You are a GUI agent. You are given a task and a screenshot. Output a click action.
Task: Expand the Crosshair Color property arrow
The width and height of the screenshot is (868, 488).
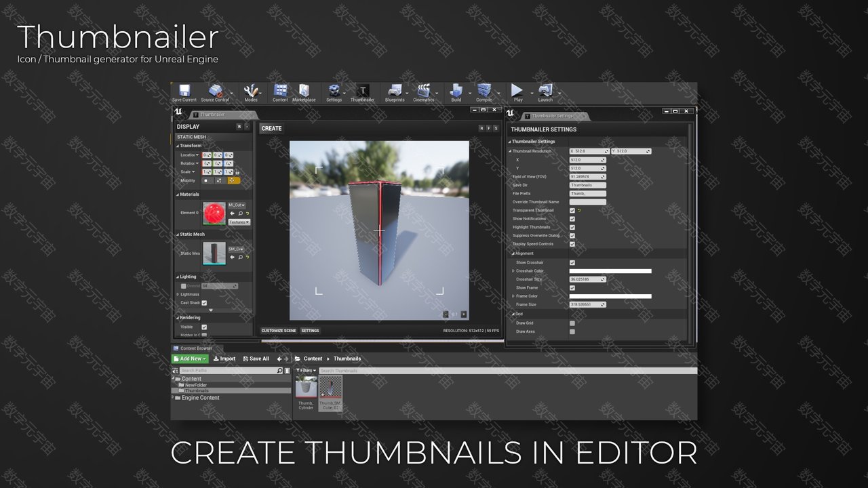[513, 271]
